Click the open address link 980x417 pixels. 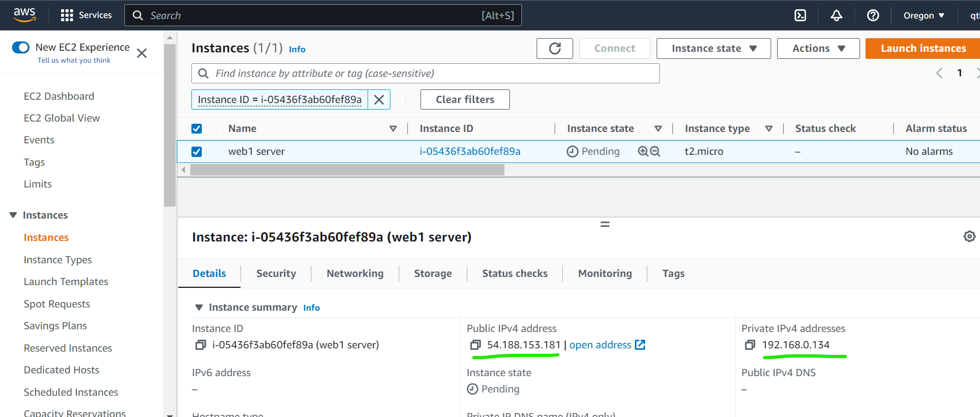point(600,345)
